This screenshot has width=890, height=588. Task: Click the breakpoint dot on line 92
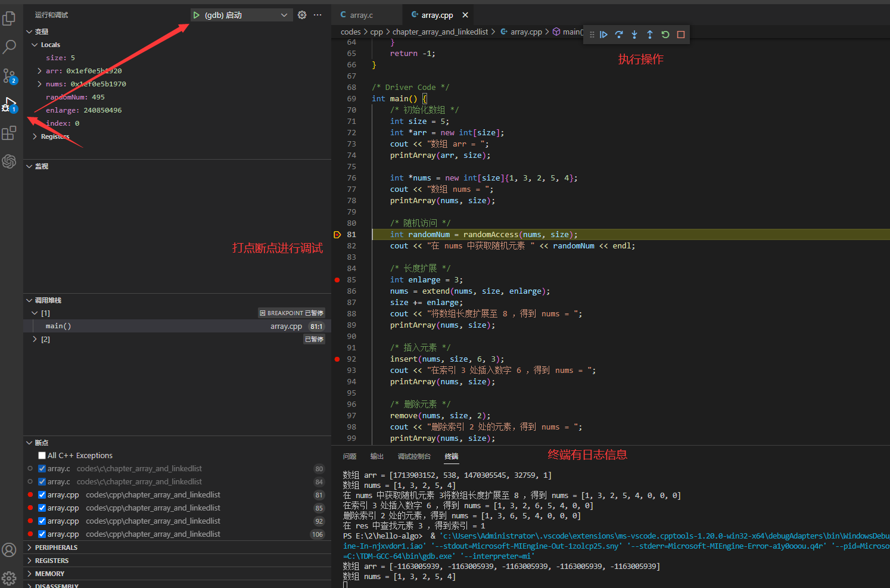click(337, 359)
